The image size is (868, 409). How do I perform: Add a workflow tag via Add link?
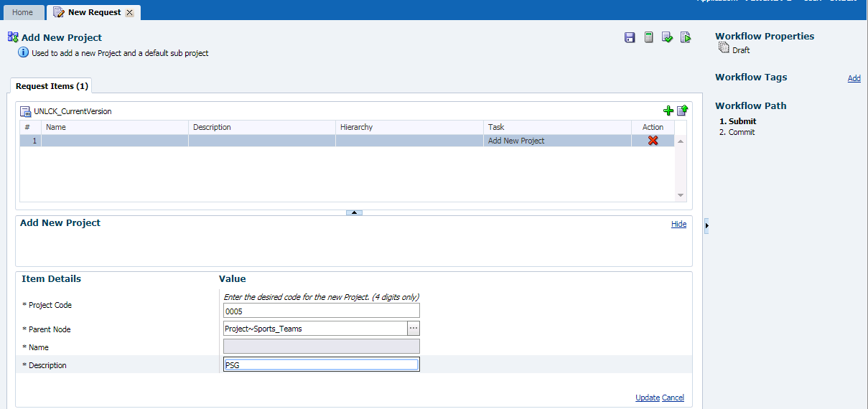click(854, 78)
